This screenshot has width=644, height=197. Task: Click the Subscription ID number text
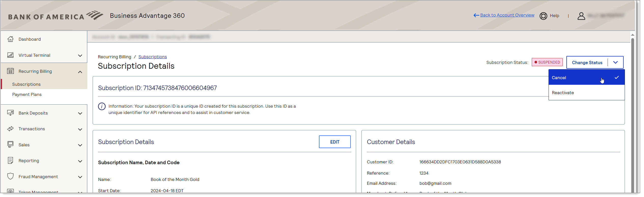click(180, 88)
